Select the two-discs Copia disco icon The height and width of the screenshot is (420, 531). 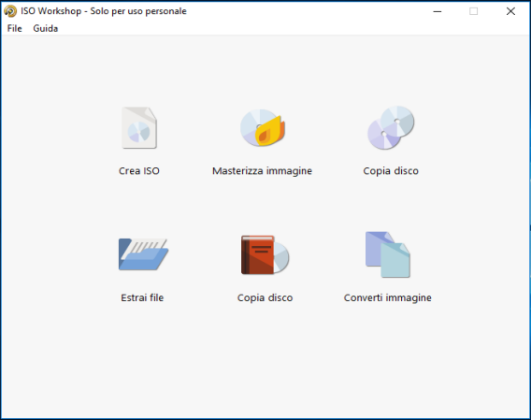coord(391,128)
